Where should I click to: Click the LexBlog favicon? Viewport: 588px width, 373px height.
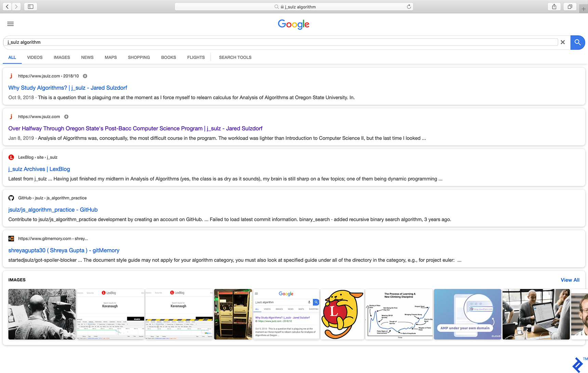[x=11, y=157]
